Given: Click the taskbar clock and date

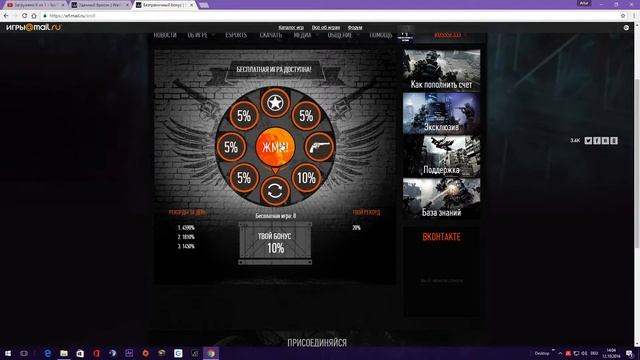Looking at the screenshot, I should [611, 353].
